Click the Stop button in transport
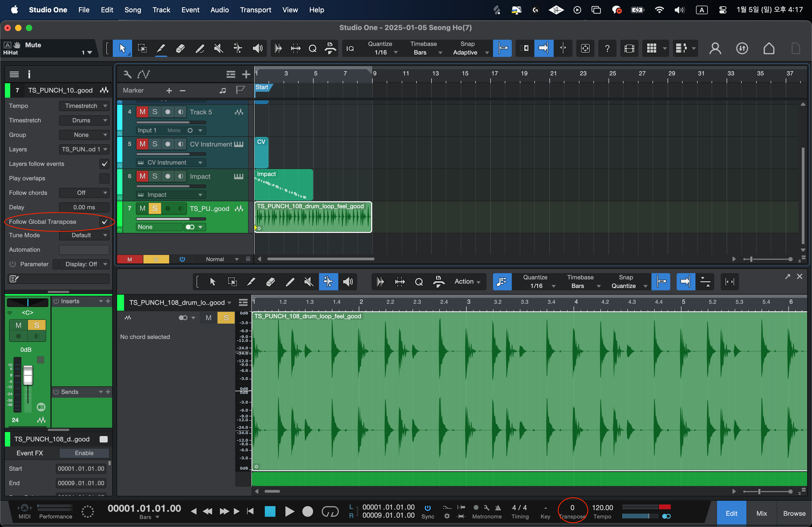Viewport: 812px width, 527px height. point(270,511)
